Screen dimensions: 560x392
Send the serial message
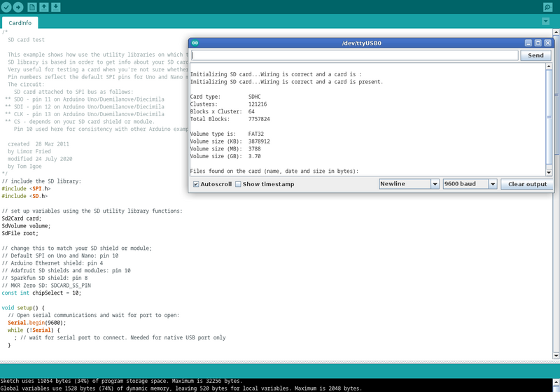coord(535,55)
